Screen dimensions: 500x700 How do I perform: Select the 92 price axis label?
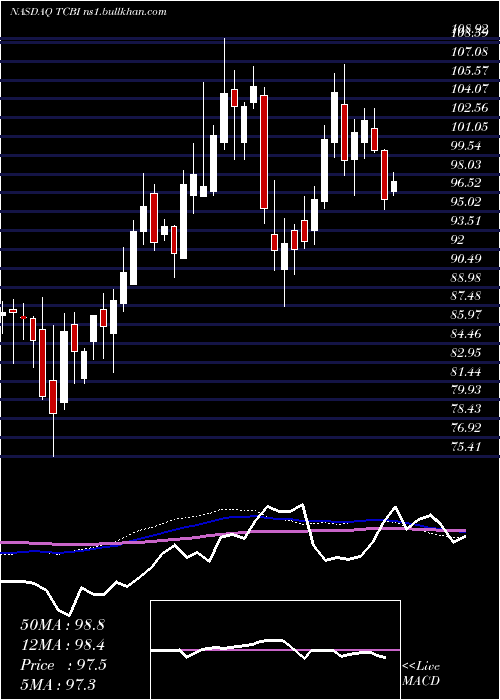tap(458, 240)
